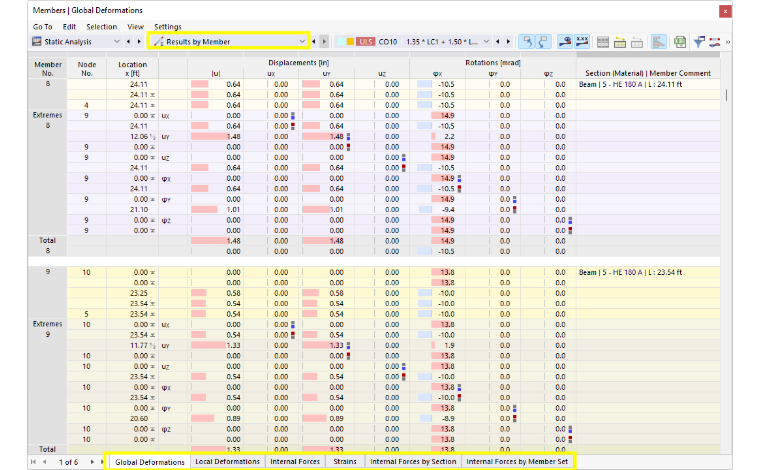The image size is (760, 470).
Task: Click the colored bars display icon
Action: tap(658, 42)
